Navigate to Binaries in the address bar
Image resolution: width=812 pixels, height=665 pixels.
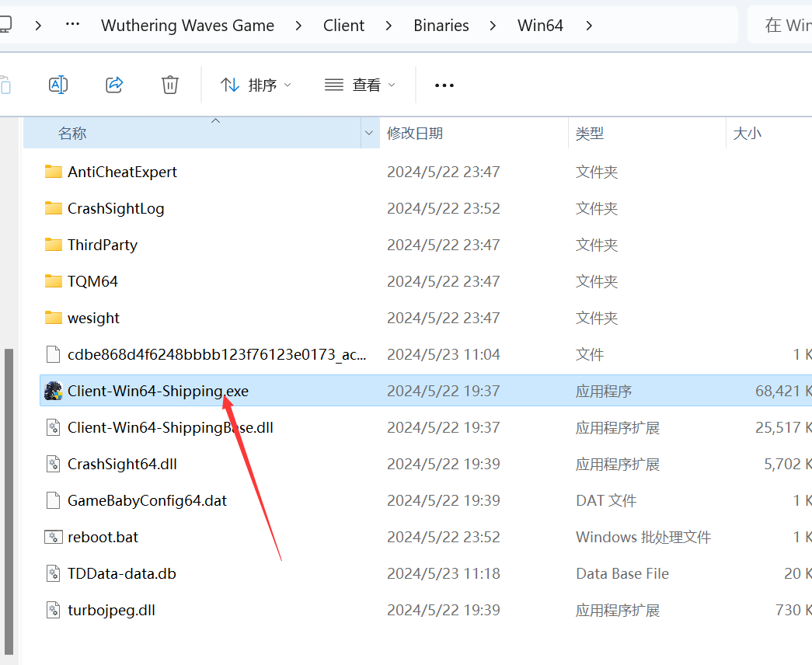tap(441, 26)
